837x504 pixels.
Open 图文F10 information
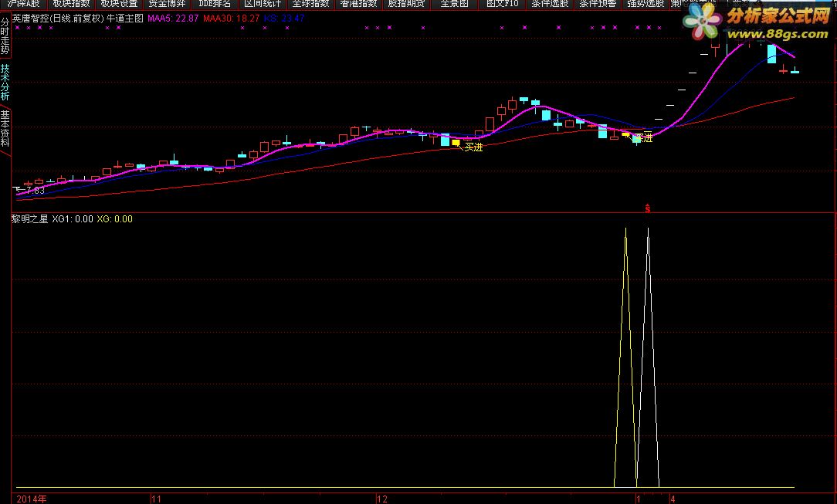click(x=503, y=4)
